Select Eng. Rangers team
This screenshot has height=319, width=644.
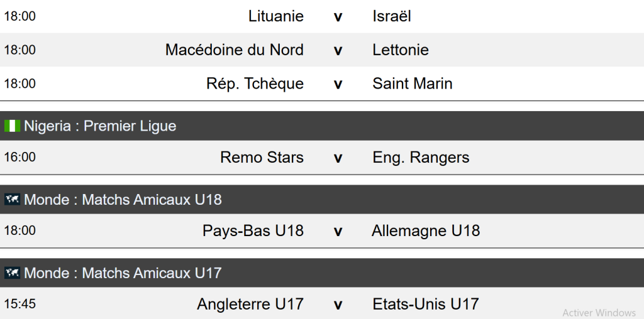click(x=421, y=157)
